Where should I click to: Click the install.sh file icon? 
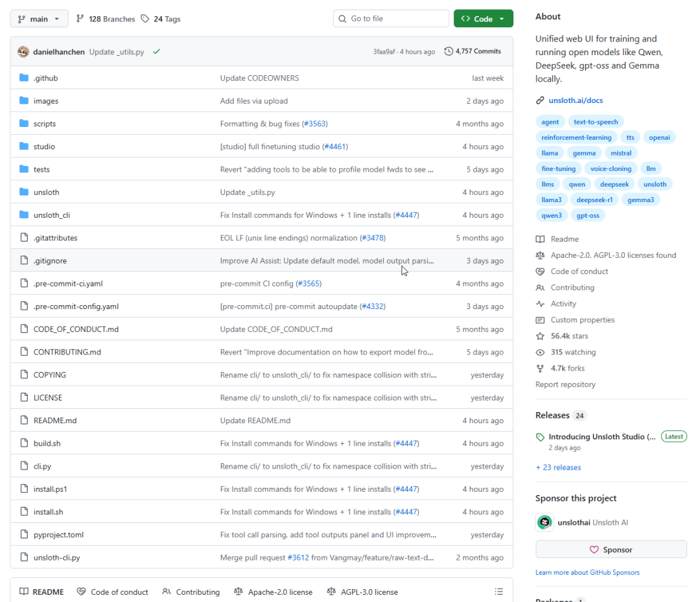24,512
